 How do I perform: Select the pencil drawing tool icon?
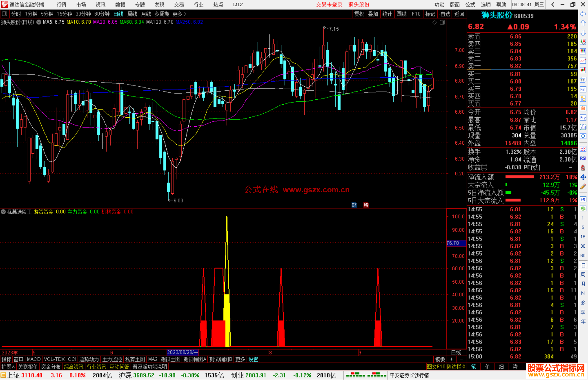[583, 187]
